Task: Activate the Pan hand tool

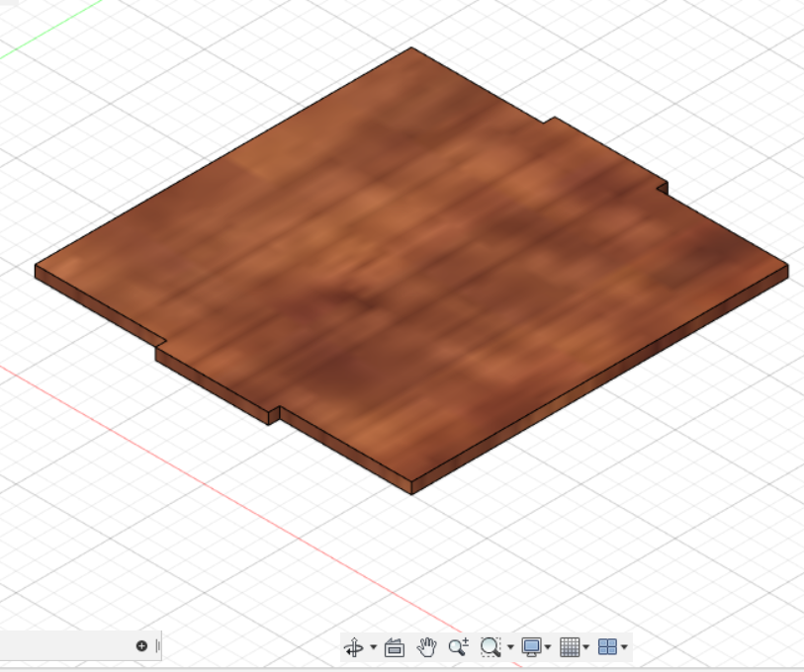Action: [426, 647]
